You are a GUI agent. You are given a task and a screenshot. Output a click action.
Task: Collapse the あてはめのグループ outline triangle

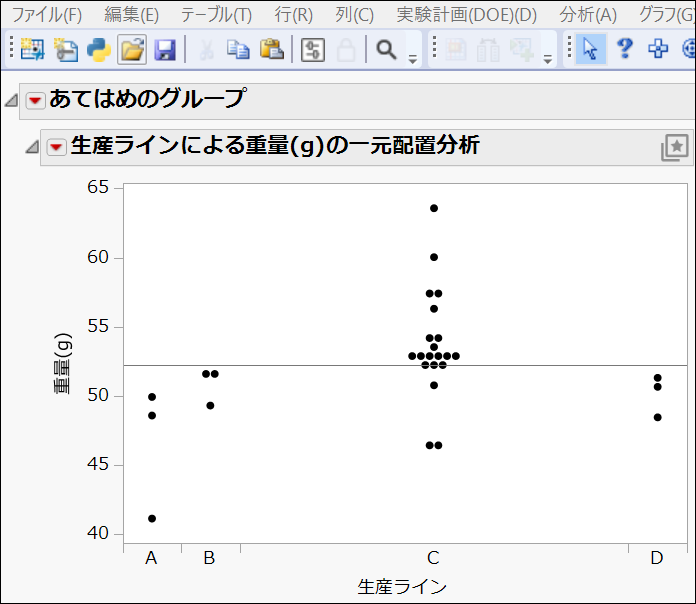tap(11, 100)
